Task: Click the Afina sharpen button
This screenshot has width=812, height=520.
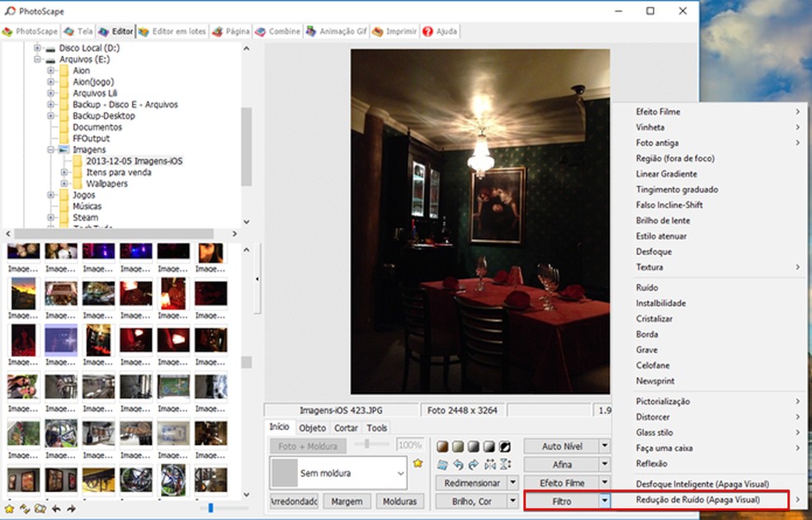Action: [562, 465]
